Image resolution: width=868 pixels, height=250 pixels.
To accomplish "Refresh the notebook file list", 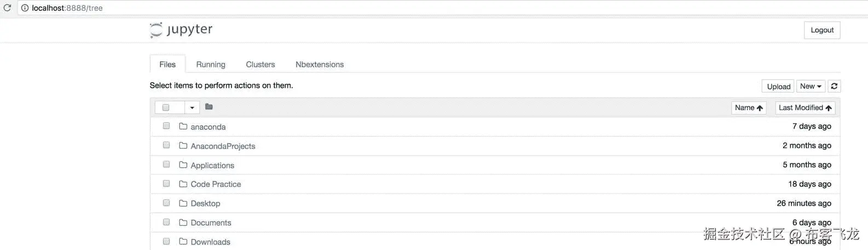I will click(x=834, y=86).
